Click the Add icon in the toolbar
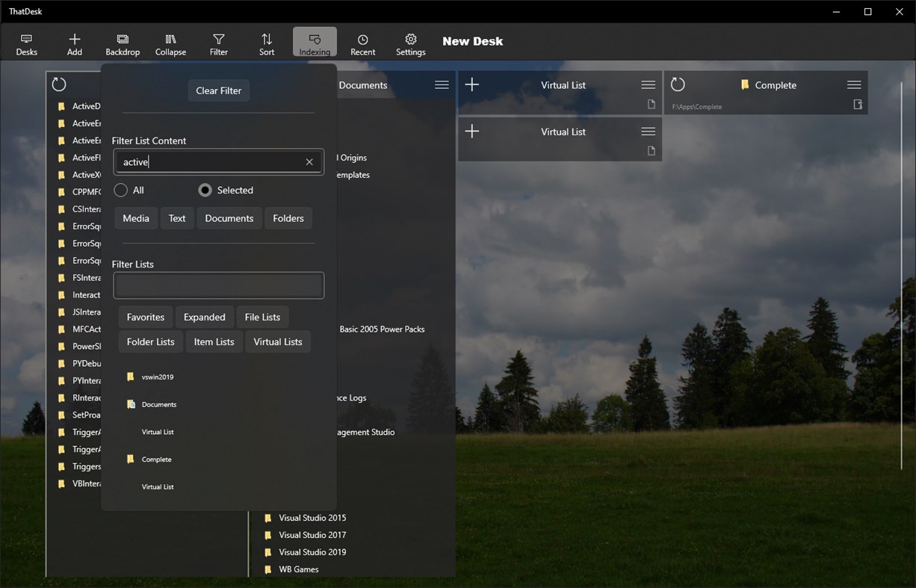The width and height of the screenshot is (916, 588). tap(74, 42)
